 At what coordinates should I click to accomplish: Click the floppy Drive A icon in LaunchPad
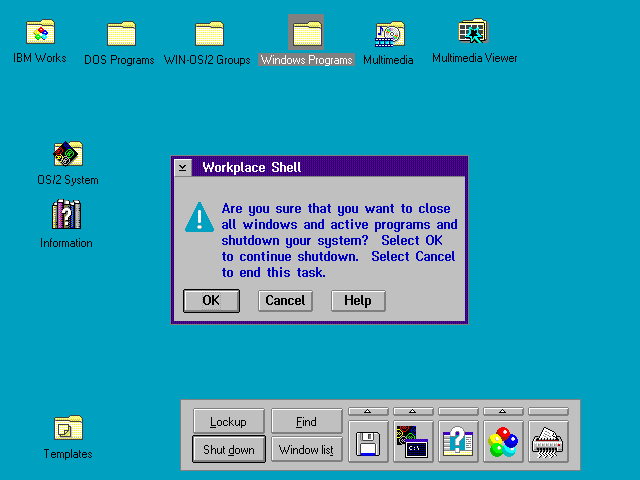tap(368, 442)
